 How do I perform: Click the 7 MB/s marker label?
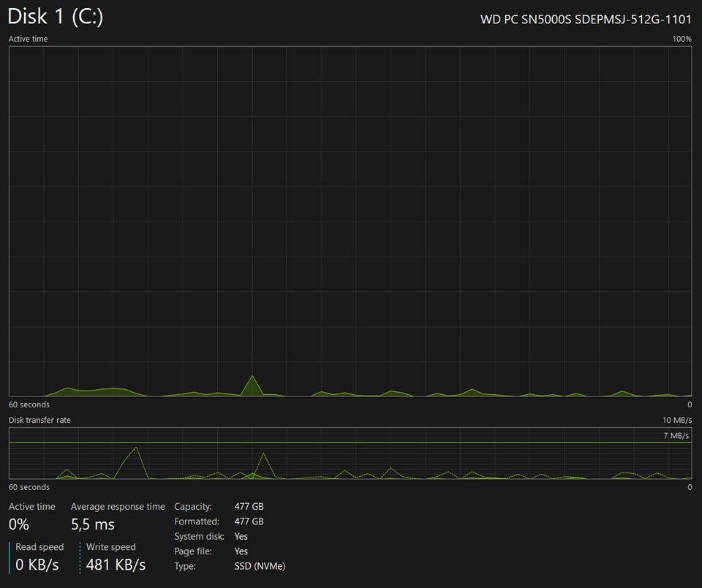point(676,435)
